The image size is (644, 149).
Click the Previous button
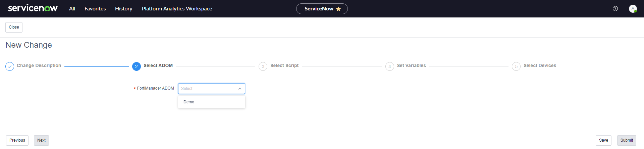point(17,140)
